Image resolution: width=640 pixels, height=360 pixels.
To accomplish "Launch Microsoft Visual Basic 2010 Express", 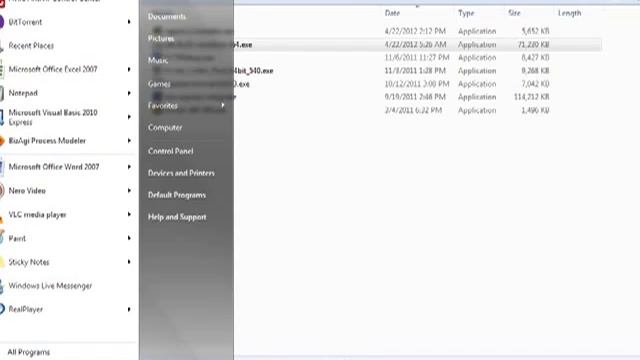I will tap(53, 117).
